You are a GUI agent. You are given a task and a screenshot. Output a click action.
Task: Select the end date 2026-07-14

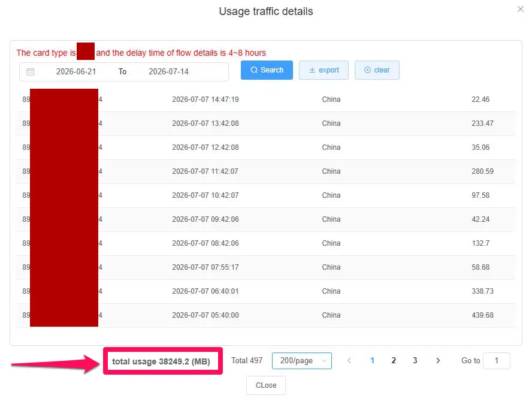tap(168, 72)
